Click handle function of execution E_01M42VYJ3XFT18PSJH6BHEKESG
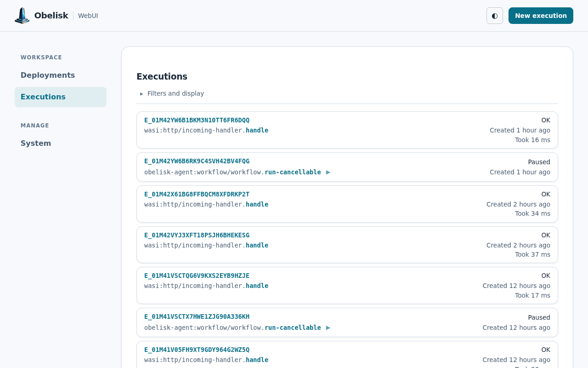Viewport: 588px width, 368px height. [257, 245]
